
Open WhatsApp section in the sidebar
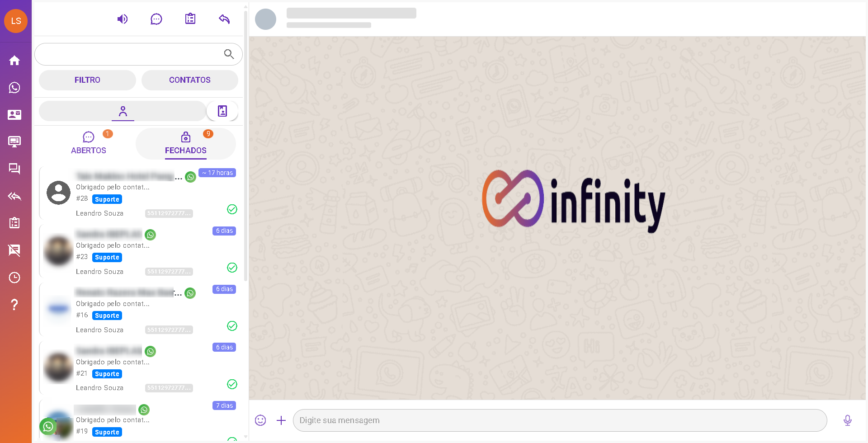coord(14,88)
